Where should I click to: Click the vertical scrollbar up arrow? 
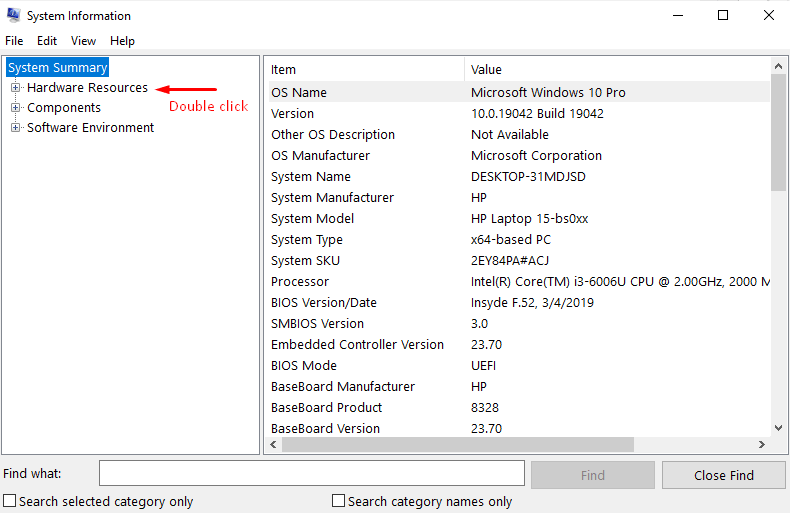[x=778, y=66]
